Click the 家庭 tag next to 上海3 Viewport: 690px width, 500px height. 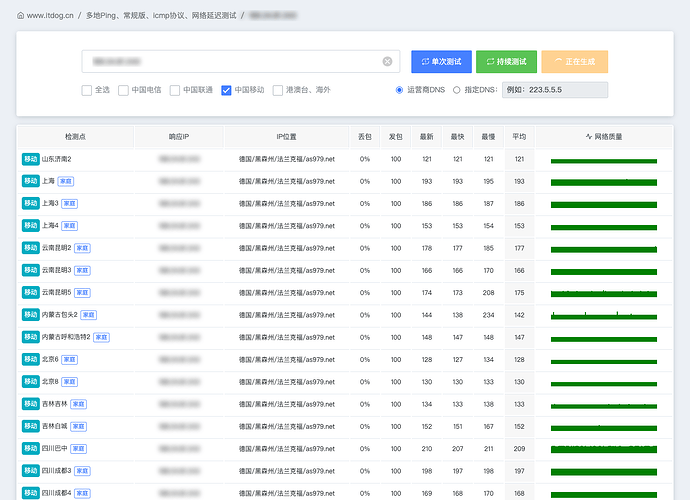(70, 203)
